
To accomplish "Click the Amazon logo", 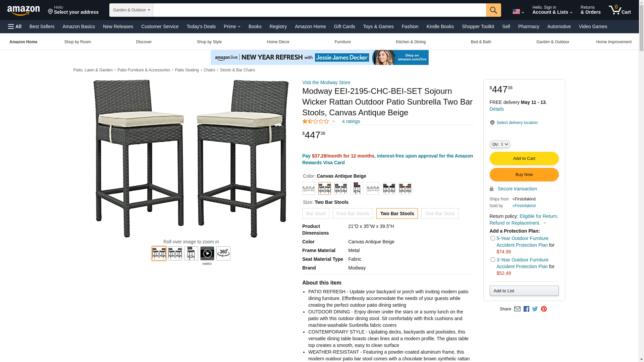I will [23, 10].
